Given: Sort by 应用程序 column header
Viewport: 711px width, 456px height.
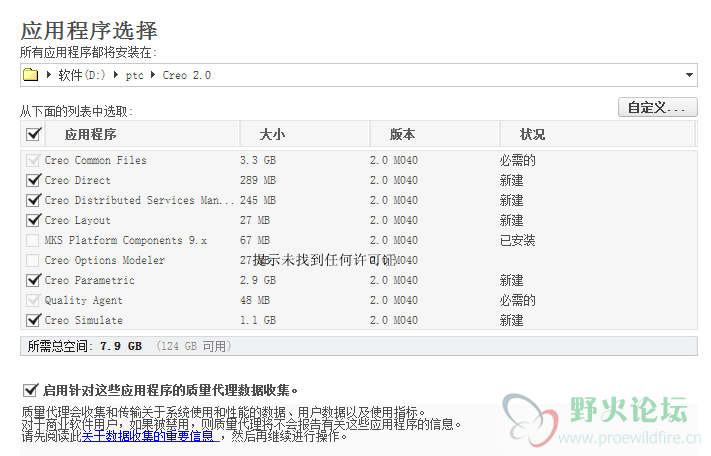Looking at the screenshot, I should [x=90, y=134].
